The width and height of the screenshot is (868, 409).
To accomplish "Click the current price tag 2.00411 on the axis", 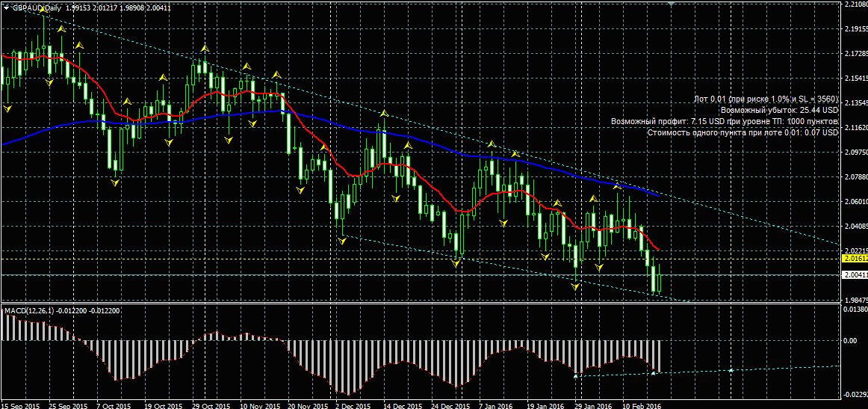I will pos(854,275).
